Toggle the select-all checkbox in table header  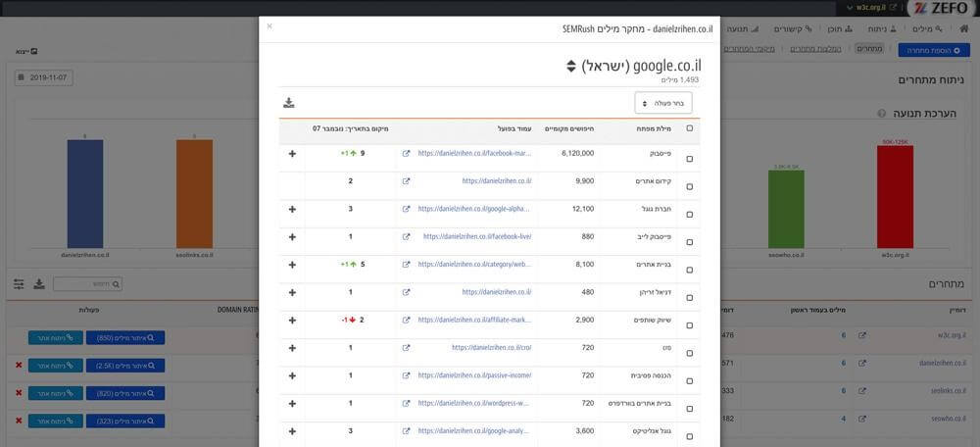click(x=689, y=128)
